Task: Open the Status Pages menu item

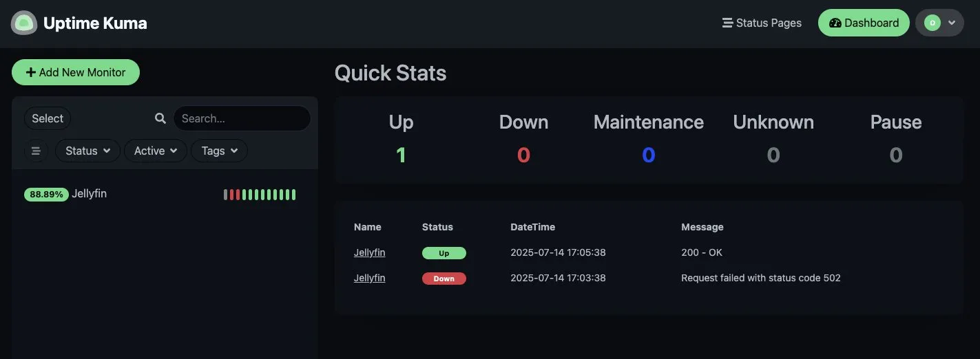Action: (x=762, y=23)
